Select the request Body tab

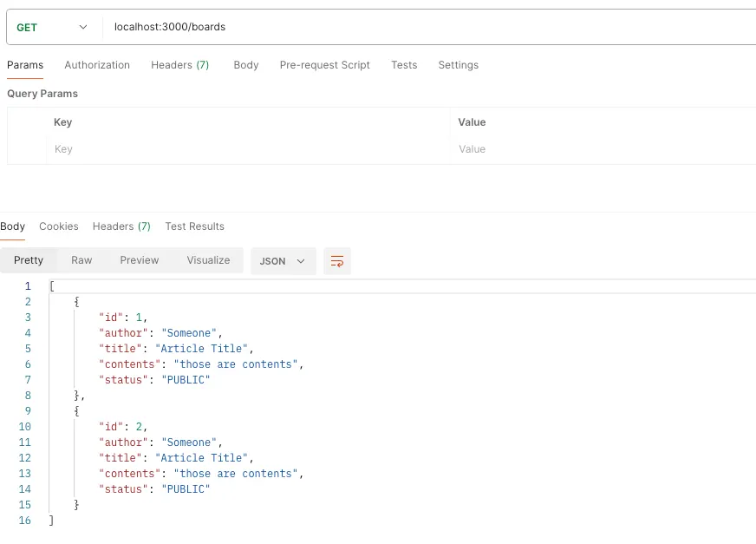[x=246, y=65]
